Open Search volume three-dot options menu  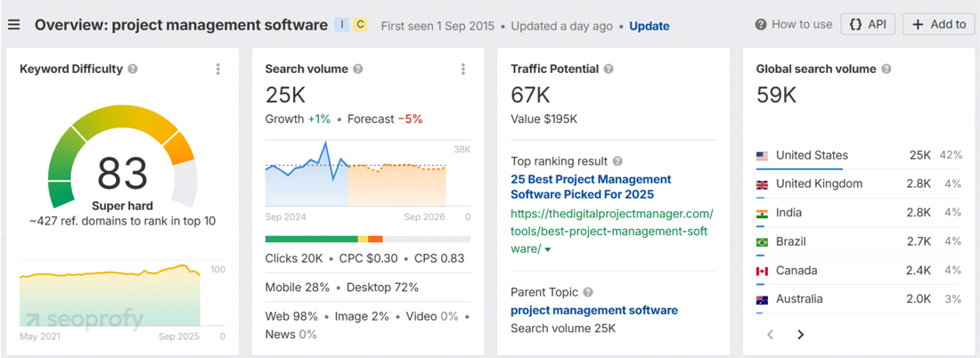[x=463, y=69]
